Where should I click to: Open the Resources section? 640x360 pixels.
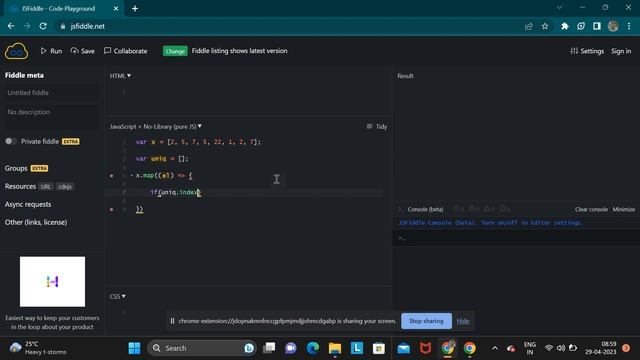(x=20, y=186)
